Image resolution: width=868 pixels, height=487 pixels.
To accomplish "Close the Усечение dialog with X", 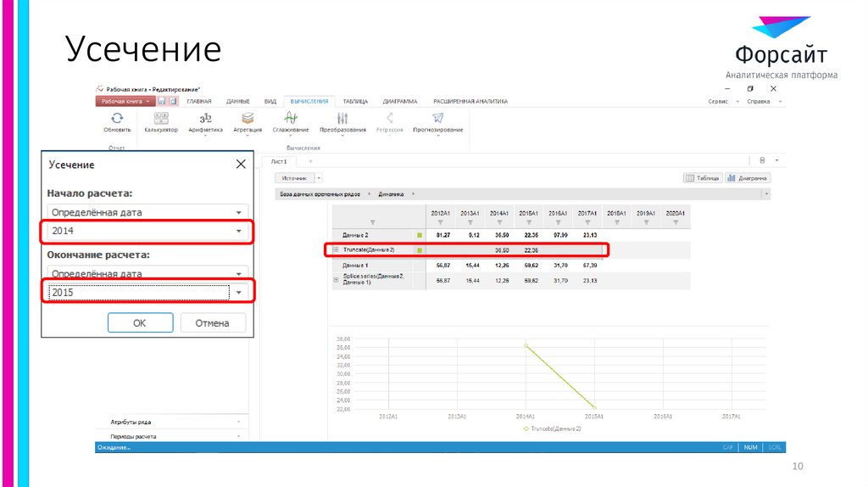I will click(x=241, y=165).
